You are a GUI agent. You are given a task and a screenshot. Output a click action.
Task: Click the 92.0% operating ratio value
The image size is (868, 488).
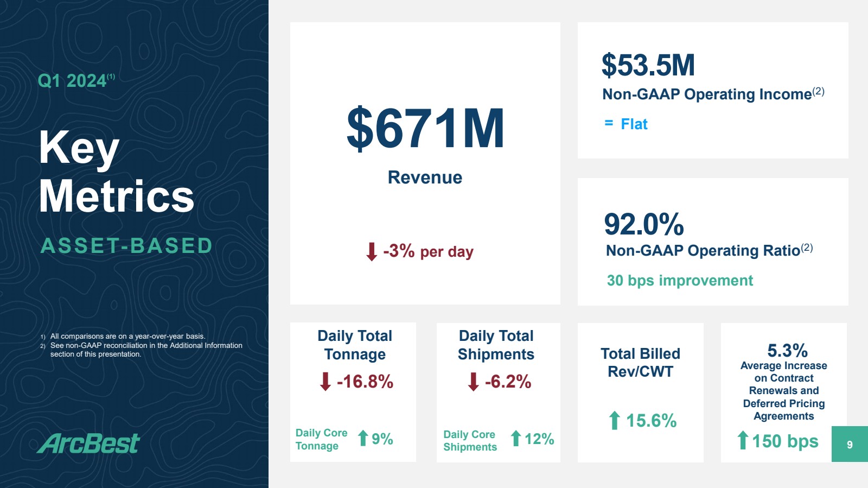click(644, 224)
